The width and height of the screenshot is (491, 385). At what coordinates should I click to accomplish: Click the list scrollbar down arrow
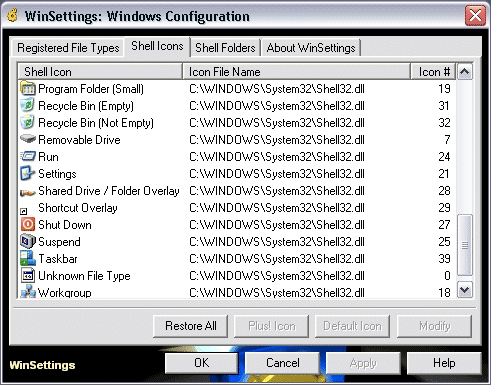(x=465, y=290)
